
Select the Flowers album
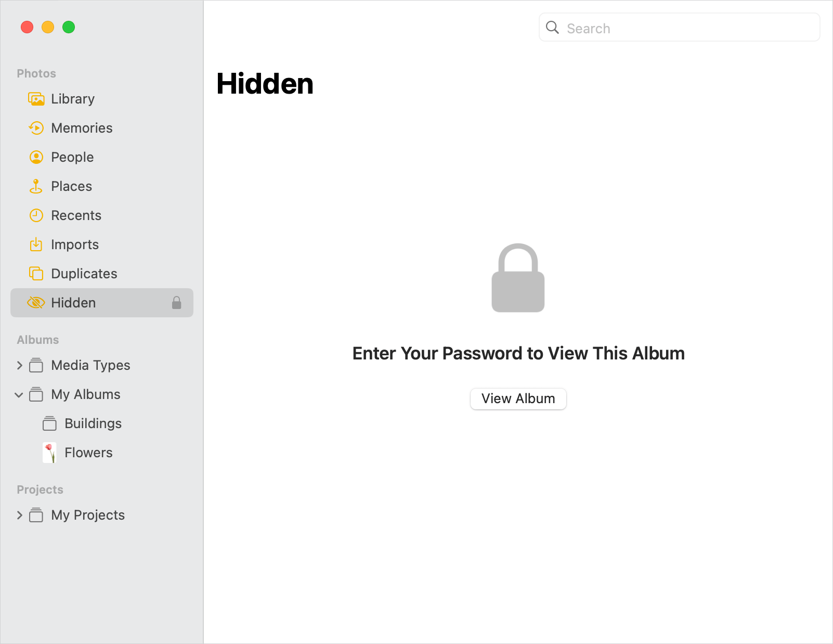(88, 453)
